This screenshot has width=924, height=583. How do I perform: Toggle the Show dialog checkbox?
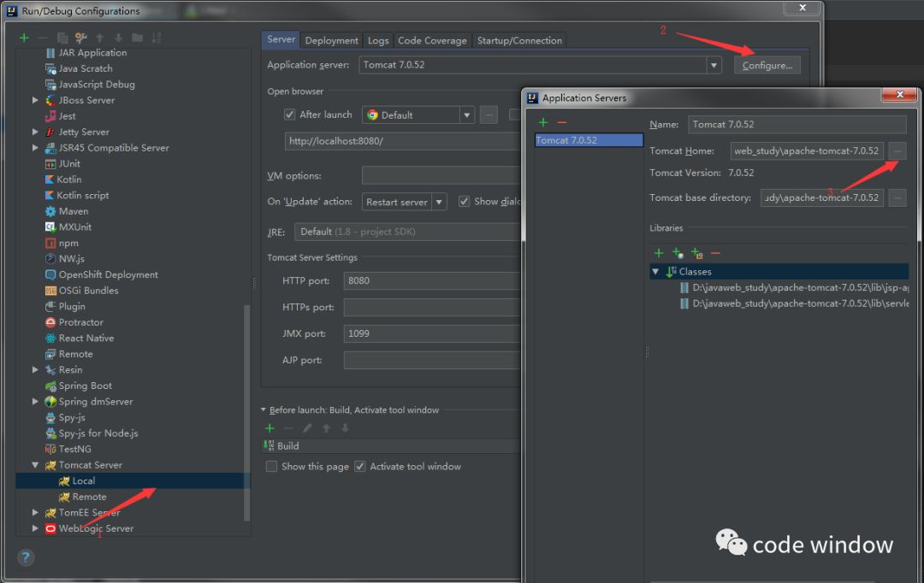tap(465, 202)
